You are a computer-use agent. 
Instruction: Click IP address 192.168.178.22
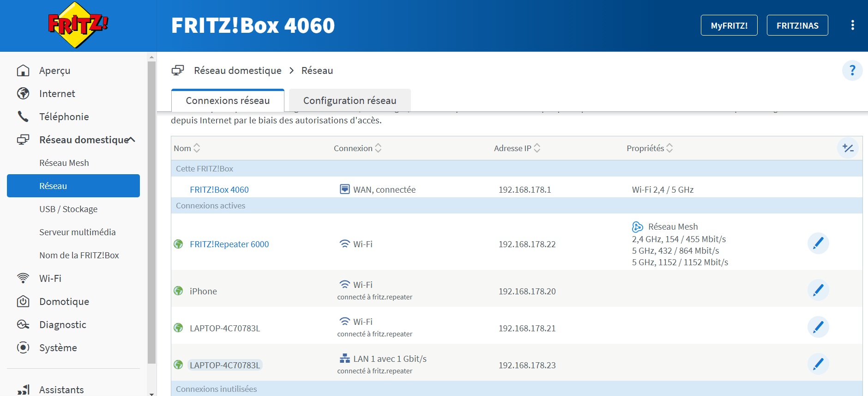[x=527, y=244]
